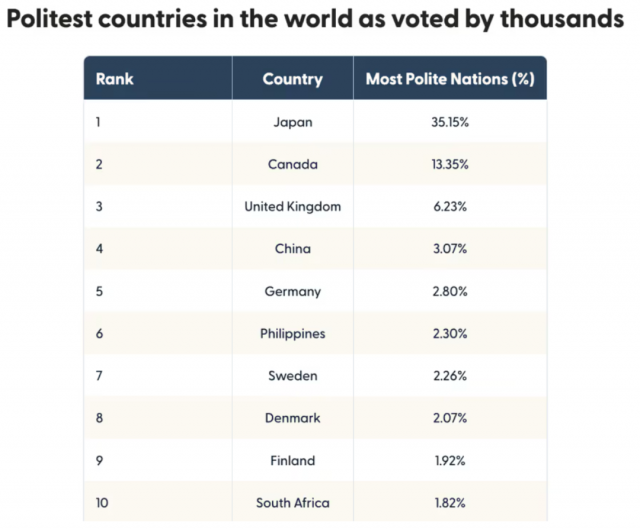Image resolution: width=640 pixels, height=529 pixels.
Task: Click the 13.35% percentage value
Action: (449, 164)
